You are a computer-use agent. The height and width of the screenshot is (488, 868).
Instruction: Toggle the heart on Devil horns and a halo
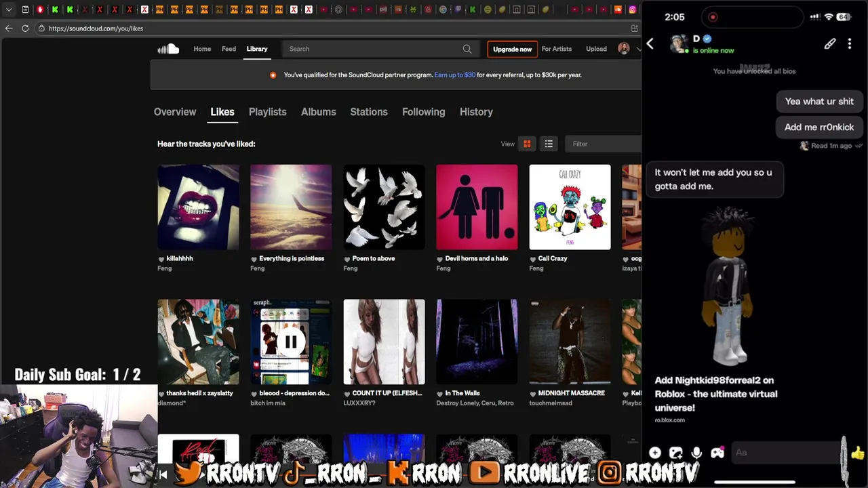[440, 259]
